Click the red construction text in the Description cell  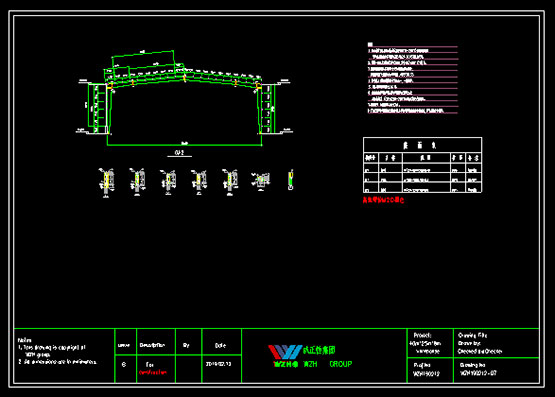153,373
